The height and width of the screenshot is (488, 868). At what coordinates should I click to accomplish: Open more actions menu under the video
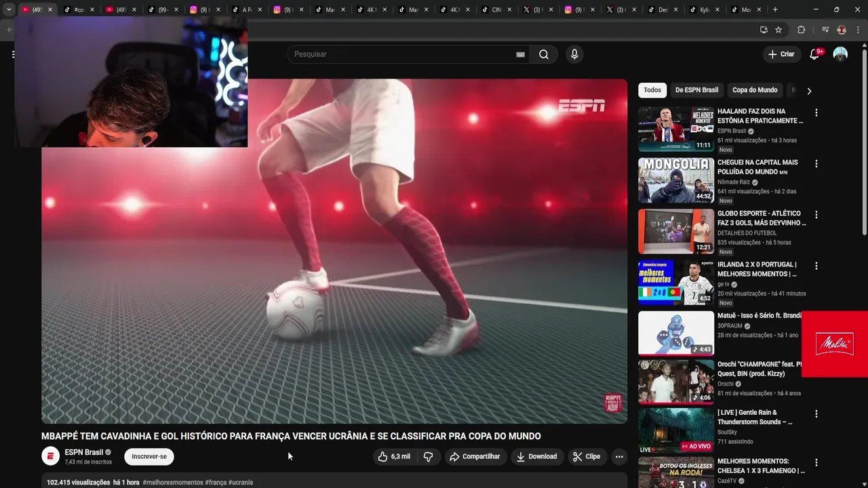pos(619,457)
